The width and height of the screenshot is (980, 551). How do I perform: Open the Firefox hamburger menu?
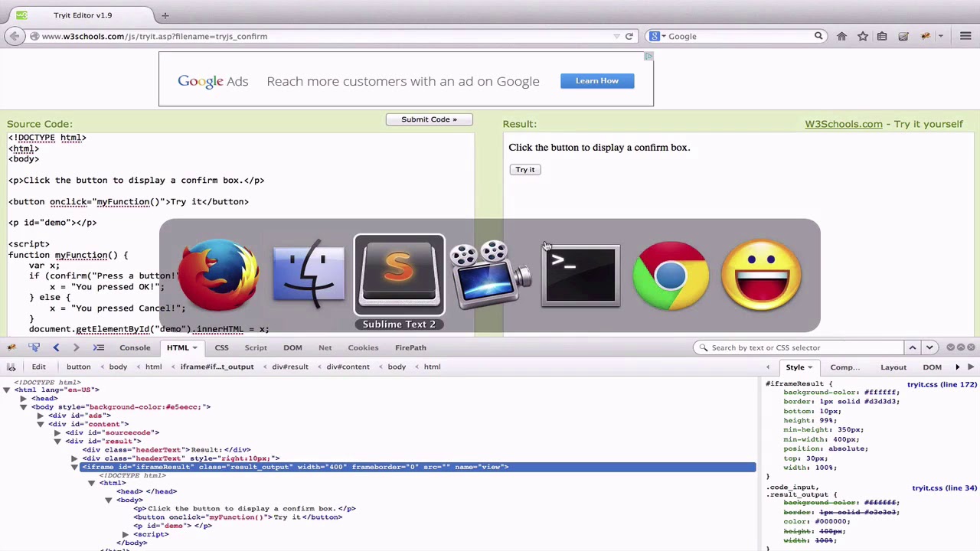(x=965, y=36)
